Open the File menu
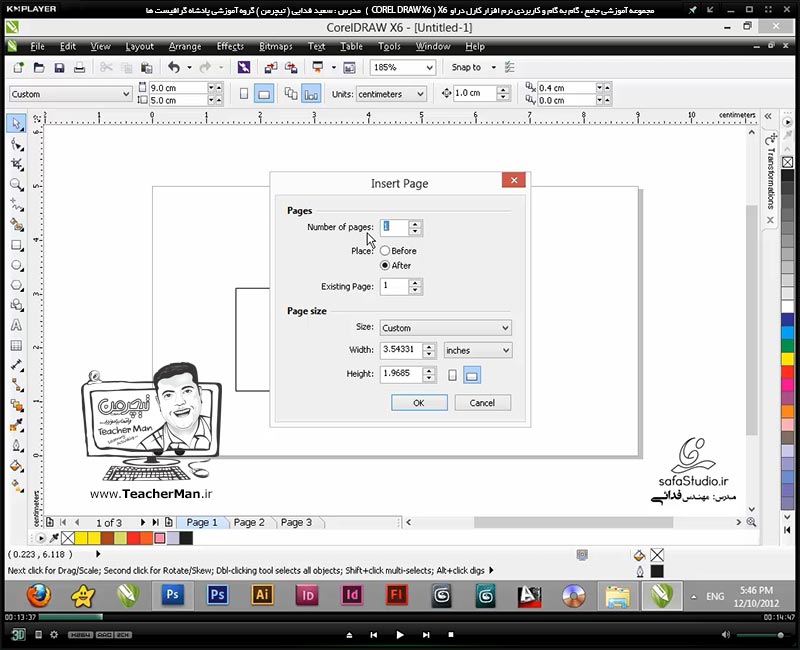 point(37,46)
